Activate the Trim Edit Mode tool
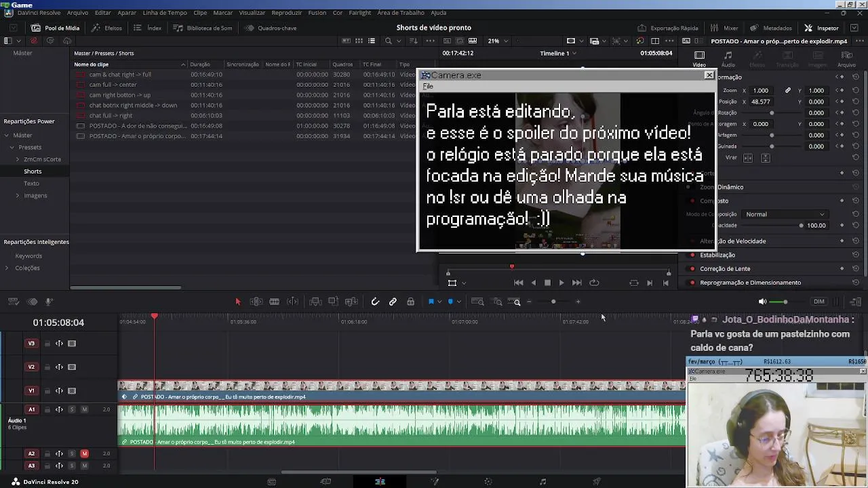The width and height of the screenshot is (868, 488). coord(256,302)
